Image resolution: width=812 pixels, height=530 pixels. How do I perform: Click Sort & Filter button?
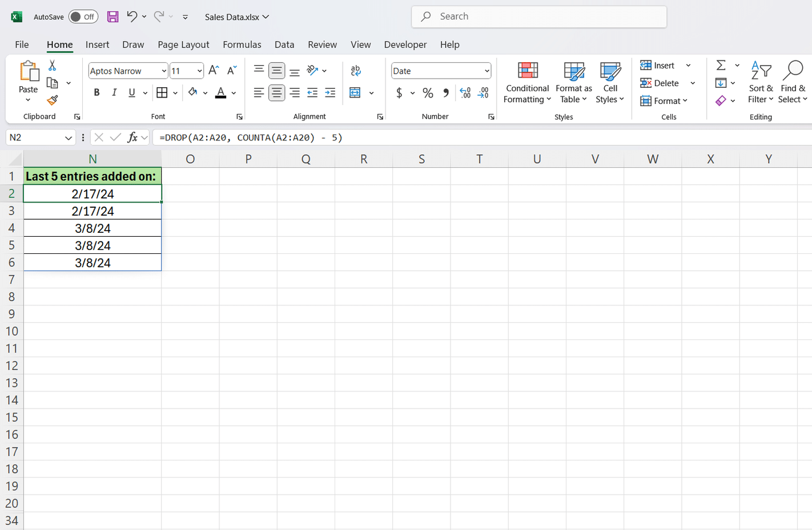761,83
